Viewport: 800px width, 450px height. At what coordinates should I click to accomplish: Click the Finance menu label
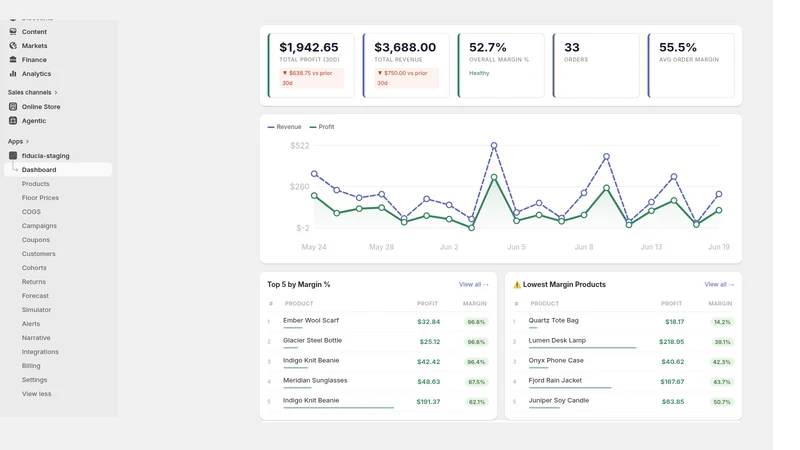click(34, 60)
